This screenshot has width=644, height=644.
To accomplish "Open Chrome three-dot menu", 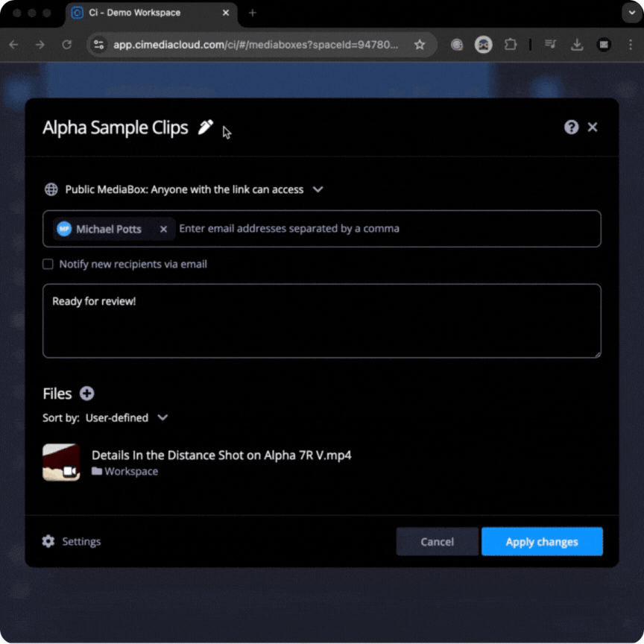I will 631,45.
